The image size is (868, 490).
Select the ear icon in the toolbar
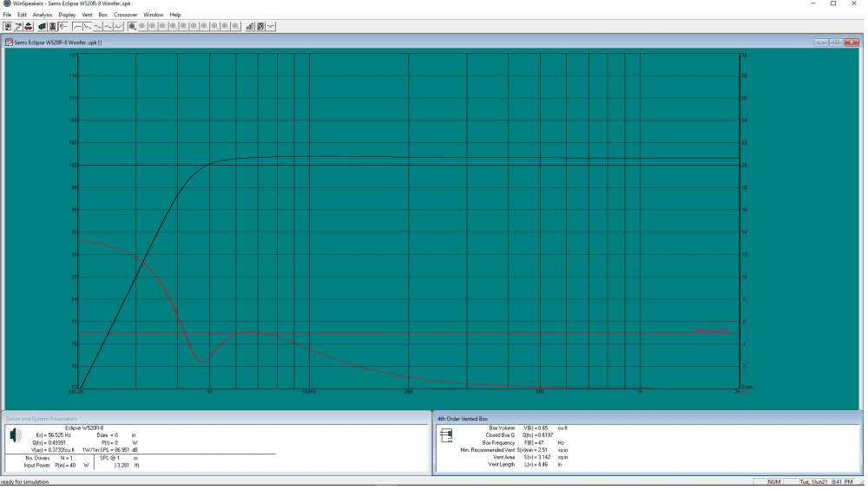coord(62,26)
